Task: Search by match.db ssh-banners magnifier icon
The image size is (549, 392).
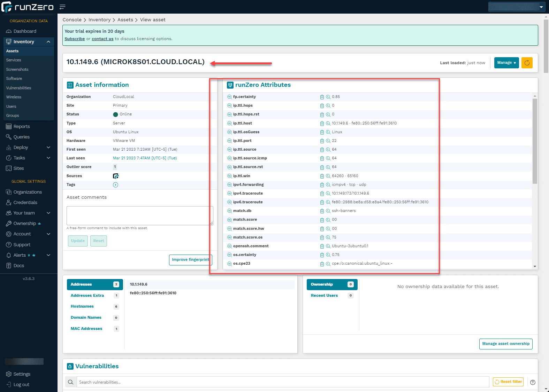Action: (328, 211)
